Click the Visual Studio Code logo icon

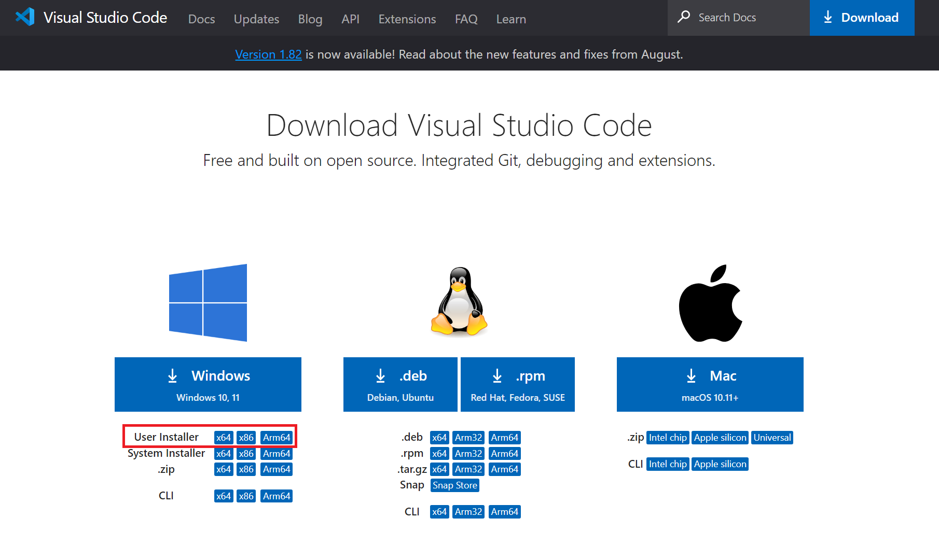(25, 17)
